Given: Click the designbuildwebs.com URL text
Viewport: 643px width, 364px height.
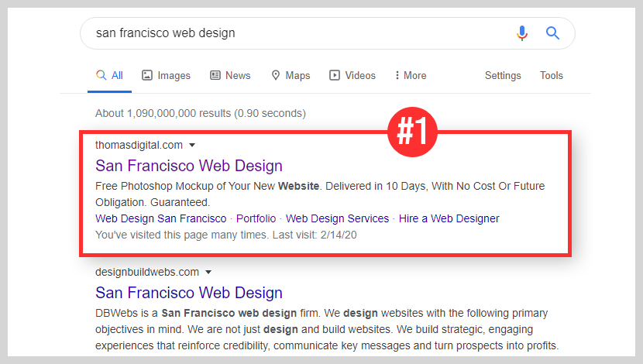Looking at the screenshot, I should (147, 272).
